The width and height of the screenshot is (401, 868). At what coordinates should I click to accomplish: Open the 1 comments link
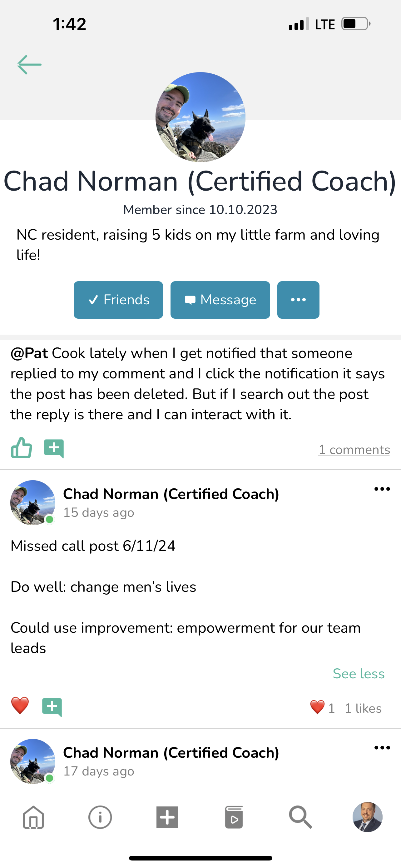[354, 450]
